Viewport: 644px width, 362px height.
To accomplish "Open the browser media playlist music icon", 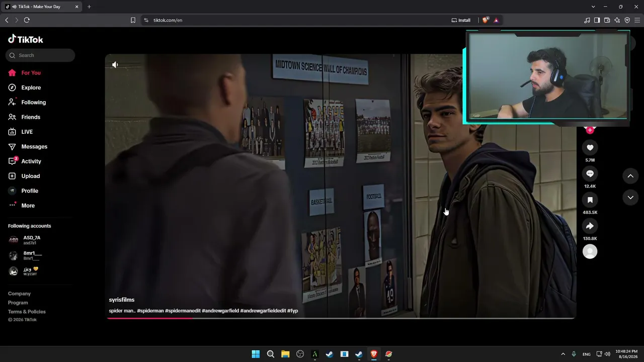I will click(587, 20).
